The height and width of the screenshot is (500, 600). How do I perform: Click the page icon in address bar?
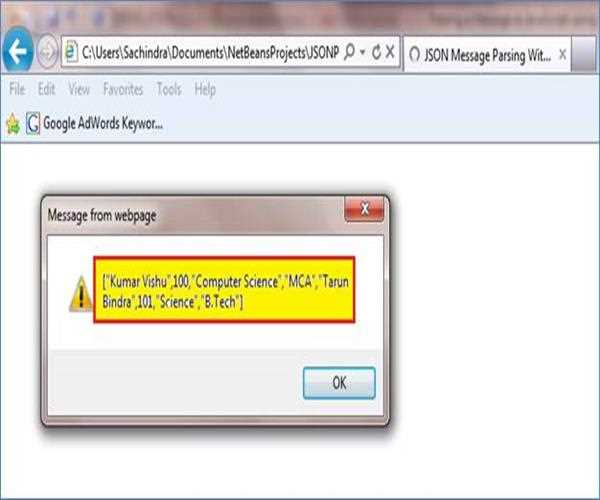coord(71,51)
